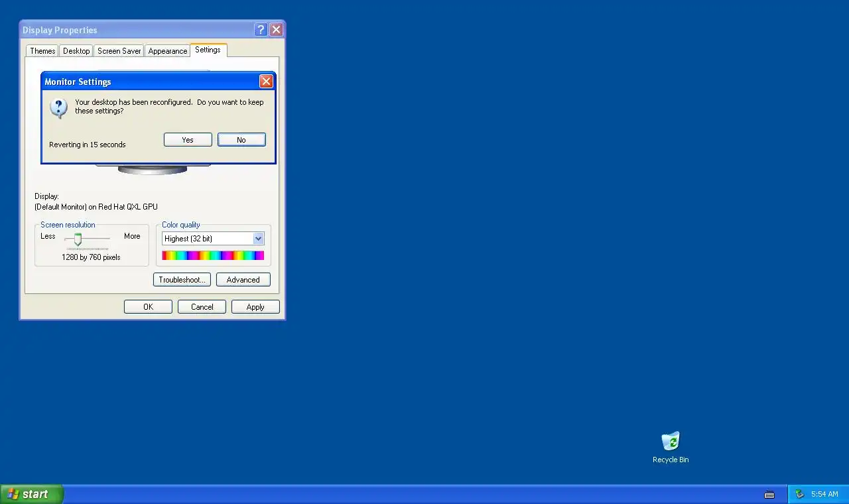This screenshot has height=504, width=849.
Task: Click the 5:54 AM taskbar clock
Action: coord(824,494)
